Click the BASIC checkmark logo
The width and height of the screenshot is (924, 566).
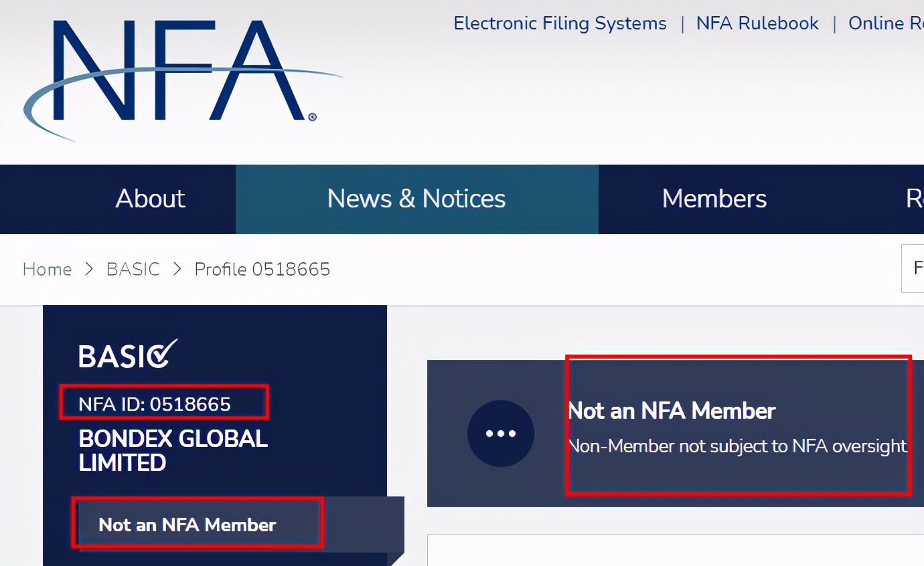pos(128,355)
